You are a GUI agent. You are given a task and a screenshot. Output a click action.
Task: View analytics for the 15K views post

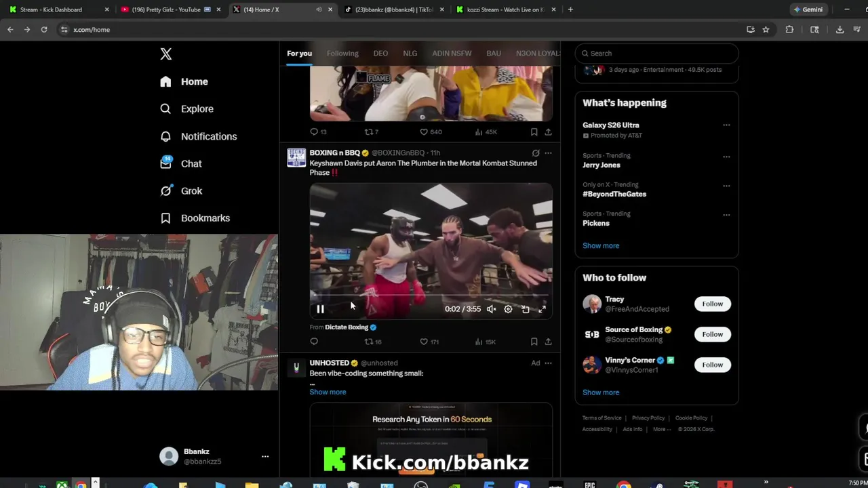click(x=486, y=342)
